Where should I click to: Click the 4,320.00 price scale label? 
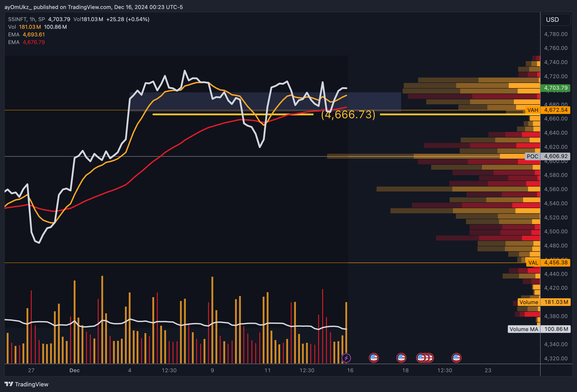[556, 358]
